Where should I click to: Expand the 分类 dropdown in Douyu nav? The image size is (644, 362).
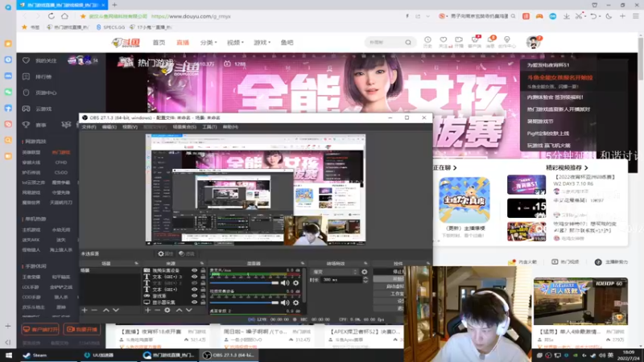tap(208, 43)
